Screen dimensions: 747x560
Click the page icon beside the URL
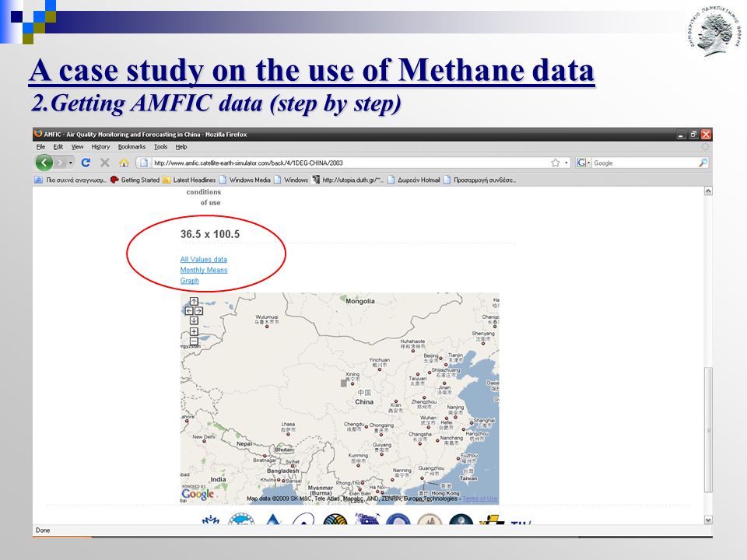pyautogui.click(x=143, y=163)
